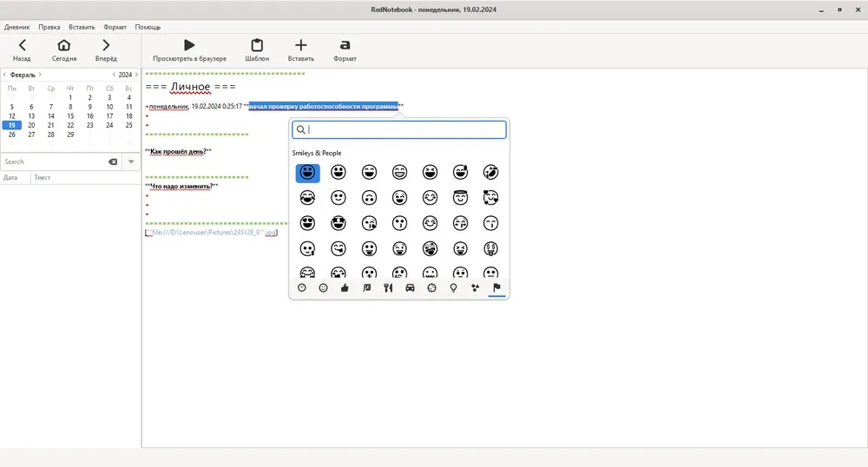Click the Back arrow toolbar icon
Screen dimensions: 868x467
23,45
